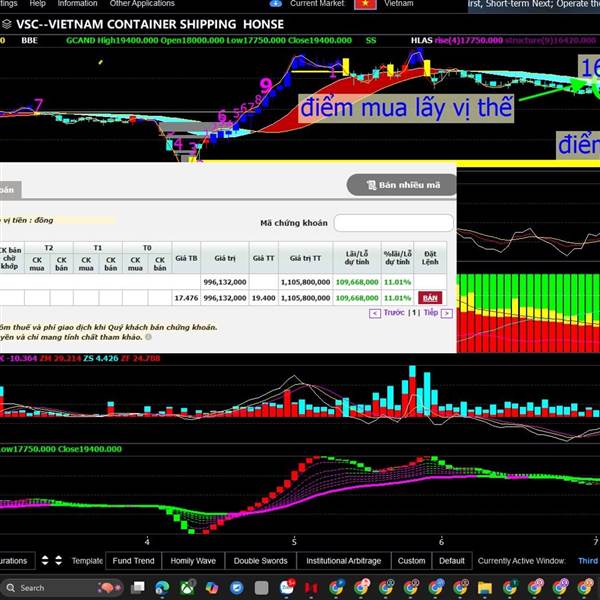Screen dimensions: 600x600
Task: Open the Information menu
Action: (77, 3)
